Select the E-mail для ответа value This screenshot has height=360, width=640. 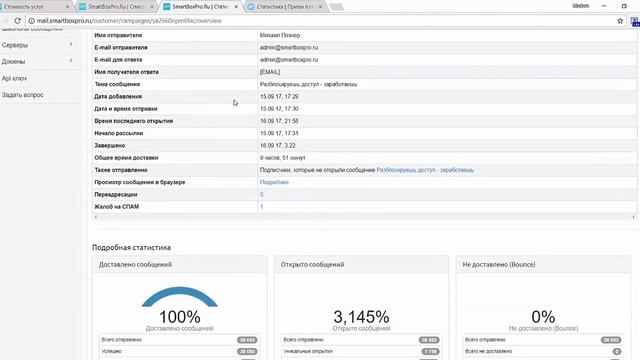289,60
